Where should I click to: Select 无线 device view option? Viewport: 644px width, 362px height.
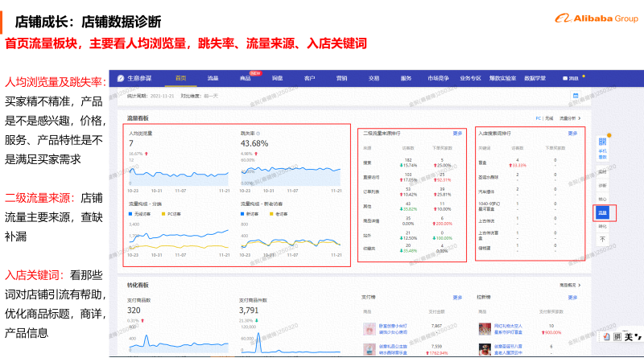549,117
